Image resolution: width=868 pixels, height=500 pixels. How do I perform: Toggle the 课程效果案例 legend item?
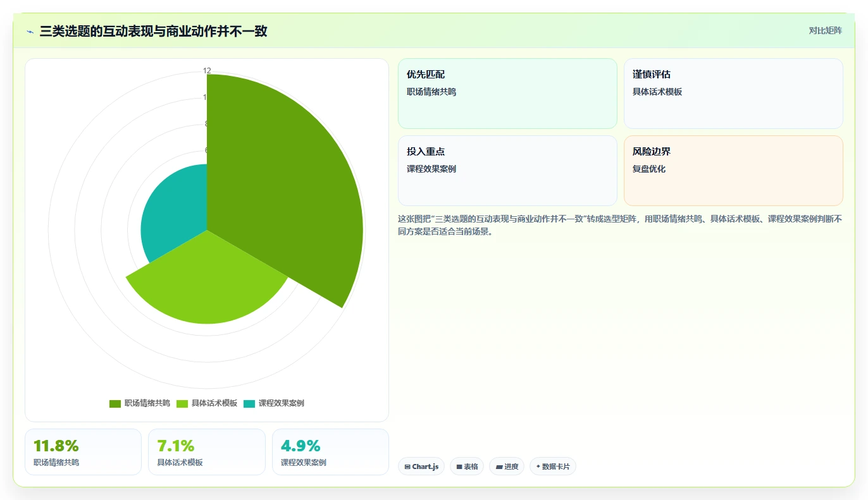274,403
